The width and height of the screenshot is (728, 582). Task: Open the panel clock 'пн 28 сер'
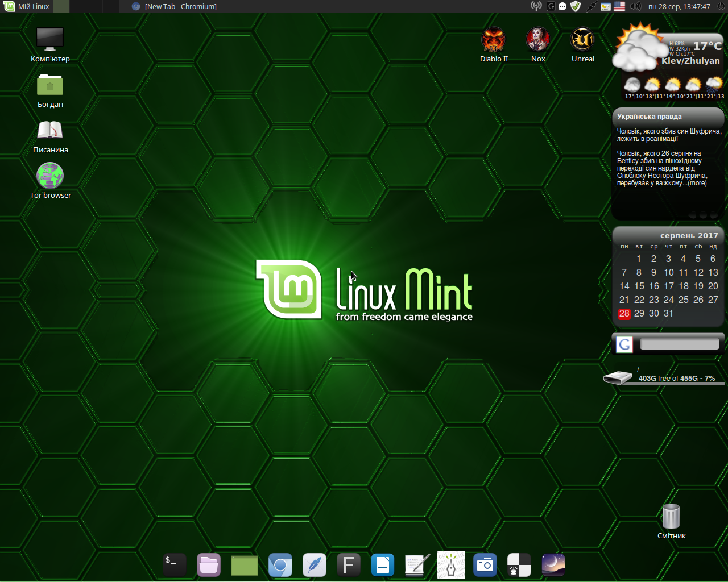tap(679, 6)
